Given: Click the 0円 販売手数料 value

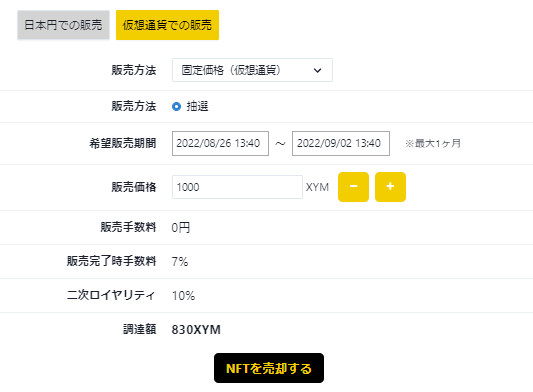Looking at the screenshot, I should pos(181,227).
